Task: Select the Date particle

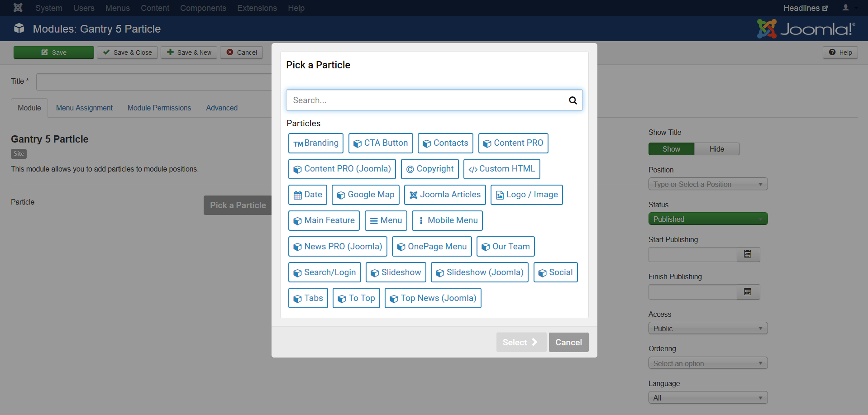Action: tap(308, 195)
